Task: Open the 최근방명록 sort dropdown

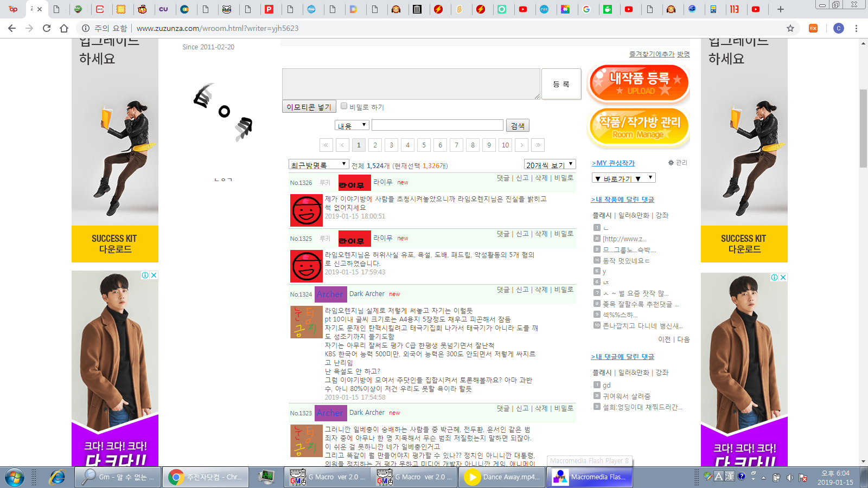Action: tap(318, 164)
